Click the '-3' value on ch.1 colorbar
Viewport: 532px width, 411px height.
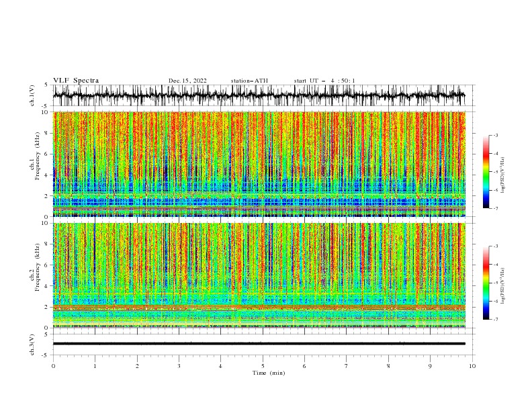[x=495, y=135]
